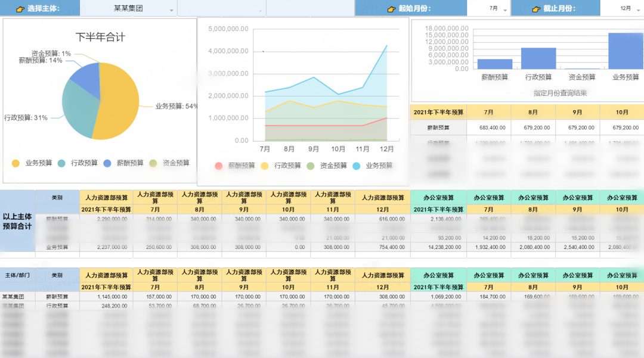Click the 指定月份查询结果 chart caption
The image size is (644, 358).
tap(560, 93)
